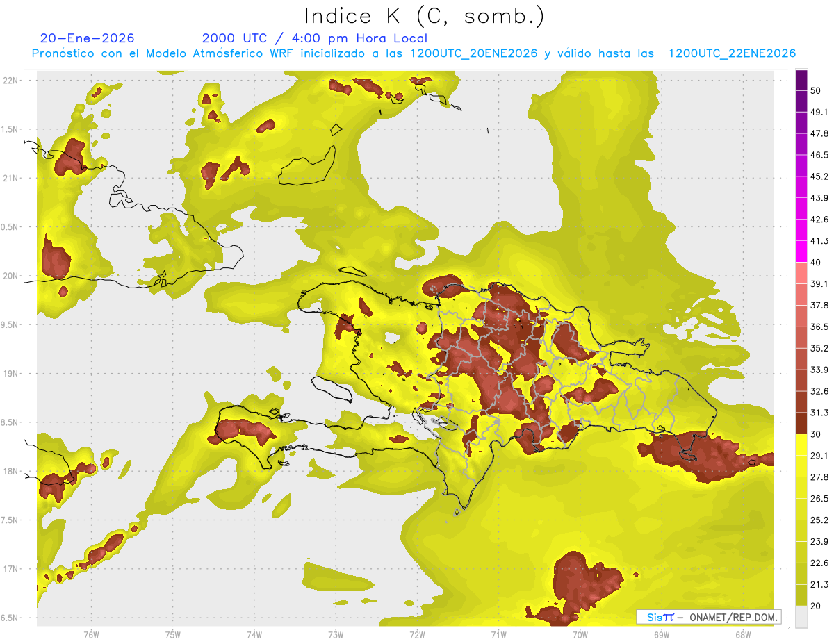The width and height of the screenshot is (834, 644).
Task: Select the olive swatch between 20 and 21.3
Action: [x=801, y=595]
